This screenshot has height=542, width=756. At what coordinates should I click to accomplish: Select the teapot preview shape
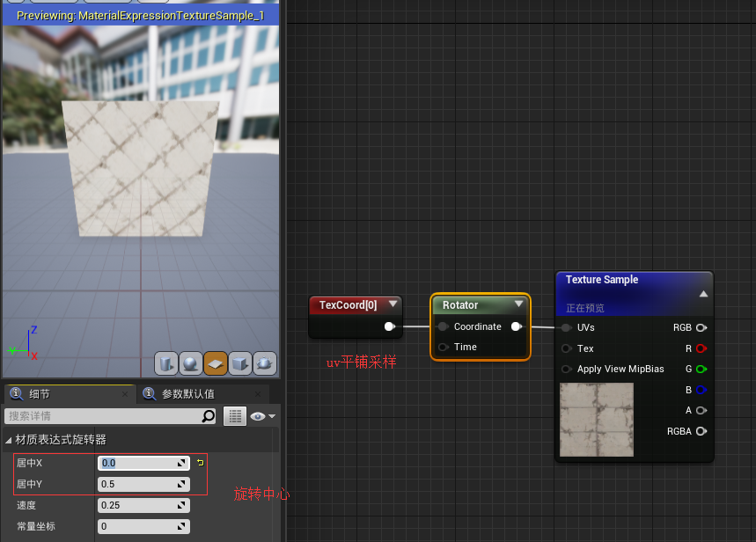[x=264, y=363]
